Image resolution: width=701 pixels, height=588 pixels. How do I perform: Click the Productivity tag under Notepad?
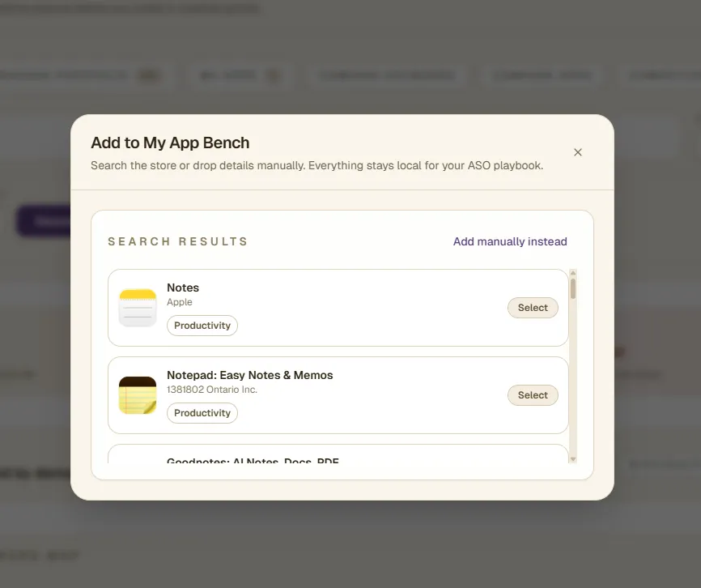(202, 413)
